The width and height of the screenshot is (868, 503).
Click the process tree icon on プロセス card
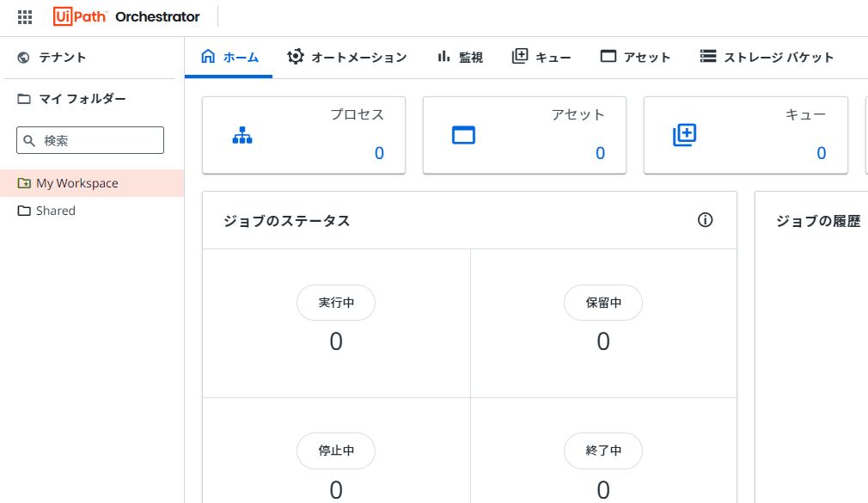pos(243,135)
